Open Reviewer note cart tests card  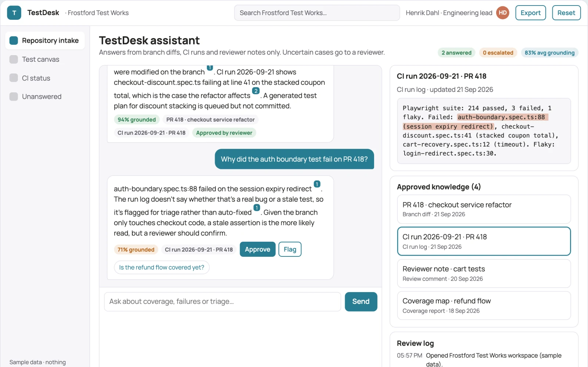click(x=484, y=273)
